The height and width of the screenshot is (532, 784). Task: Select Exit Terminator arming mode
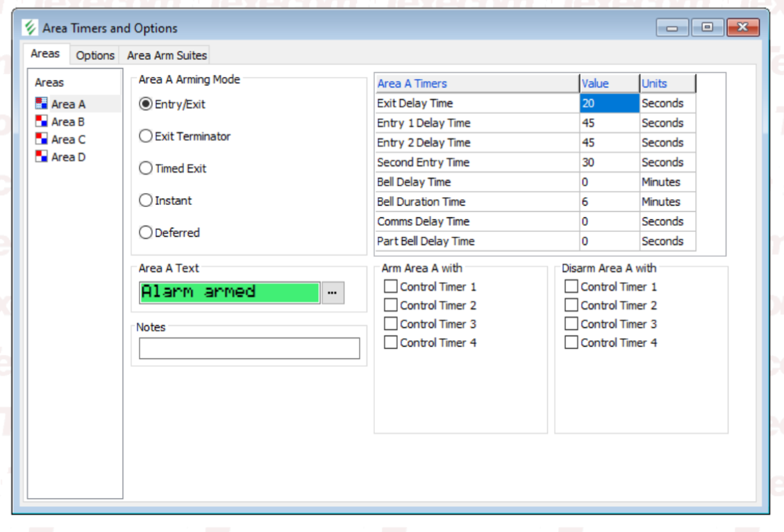146,136
